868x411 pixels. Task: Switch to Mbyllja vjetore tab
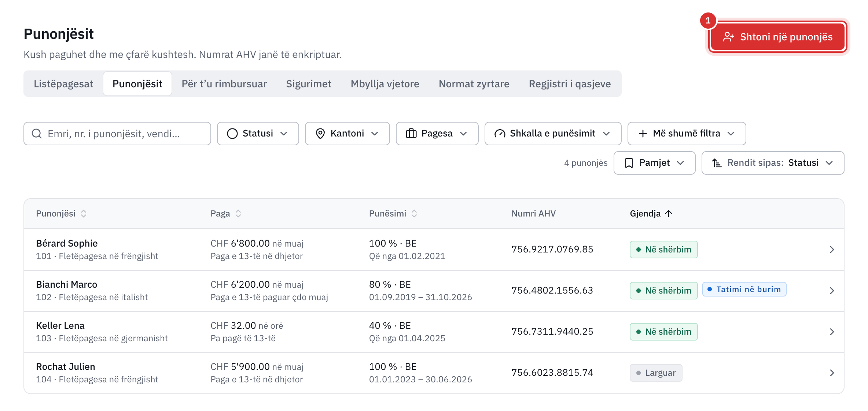[x=385, y=84]
